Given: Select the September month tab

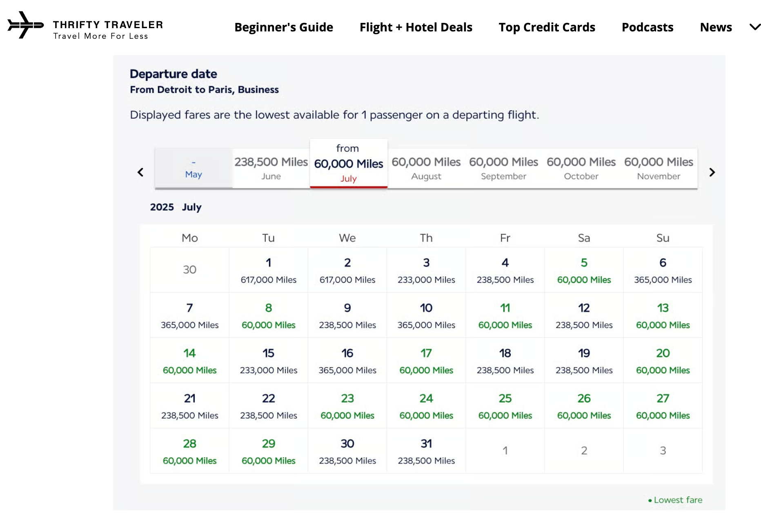Looking at the screenshot, I should 504,168.
